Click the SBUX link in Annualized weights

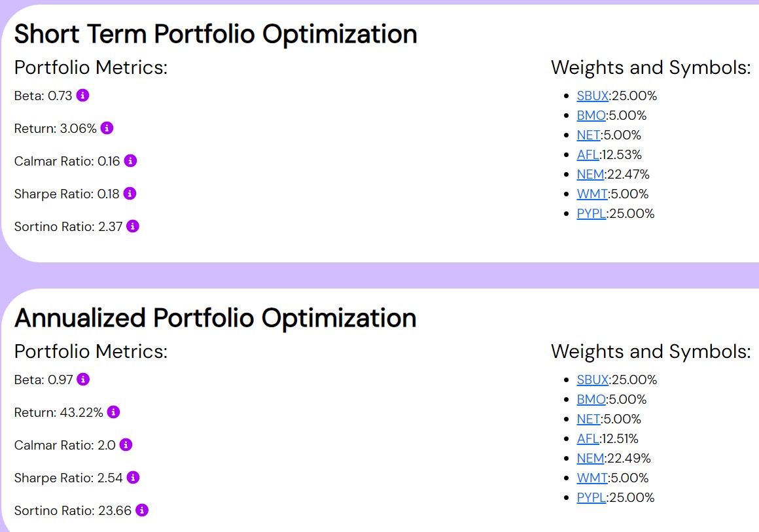[592, 380]
